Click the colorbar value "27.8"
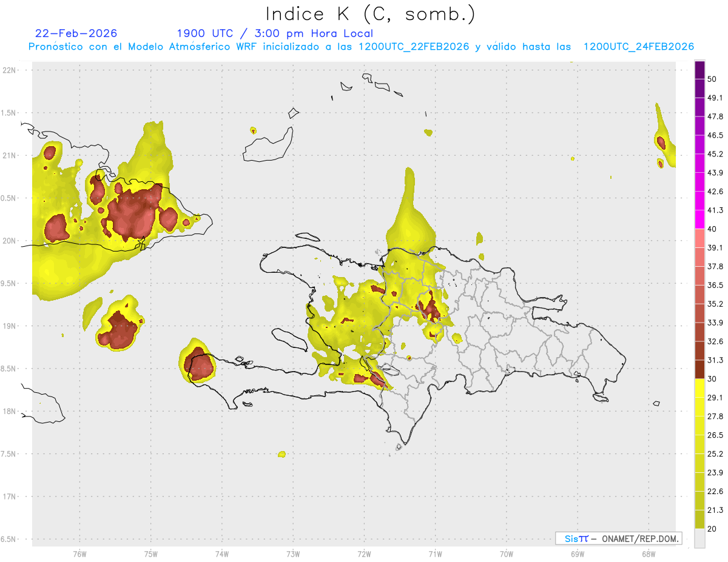 tap(715, 416)
